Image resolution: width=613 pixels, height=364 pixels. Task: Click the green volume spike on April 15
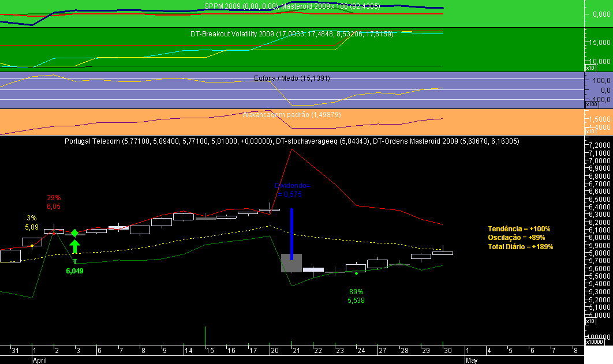(x=205, y=336)
